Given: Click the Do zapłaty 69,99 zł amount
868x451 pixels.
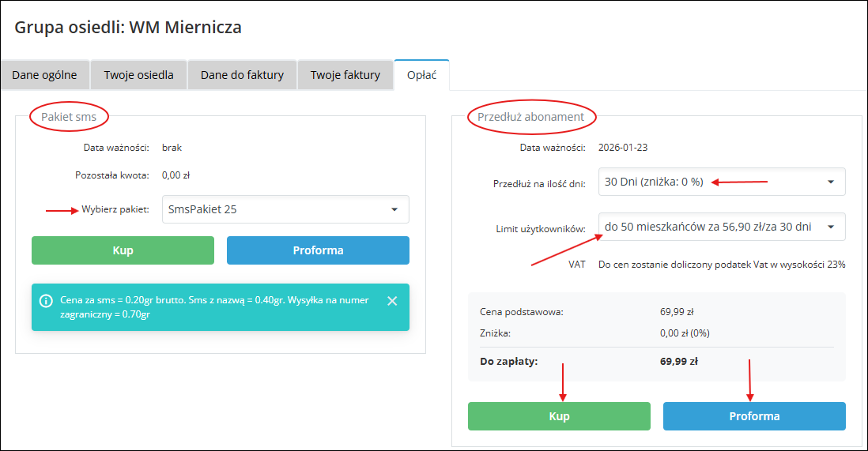Looking at the screenshot, I should click(678, 362).
